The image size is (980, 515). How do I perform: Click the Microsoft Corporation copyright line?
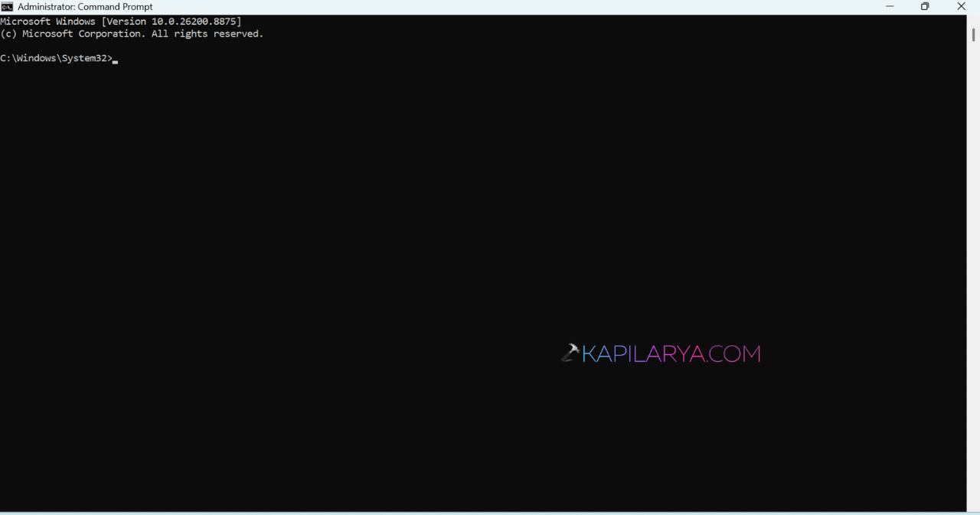[132, 34]
